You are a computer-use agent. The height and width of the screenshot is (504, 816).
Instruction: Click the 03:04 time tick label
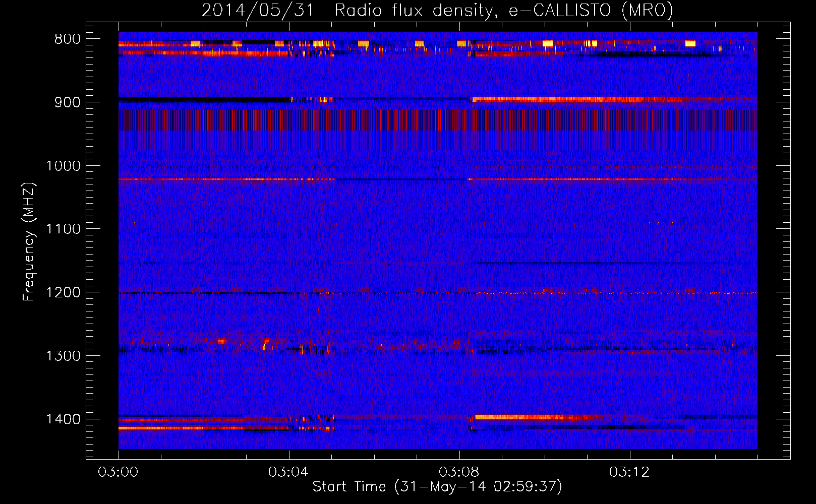(x=288, y=472)
